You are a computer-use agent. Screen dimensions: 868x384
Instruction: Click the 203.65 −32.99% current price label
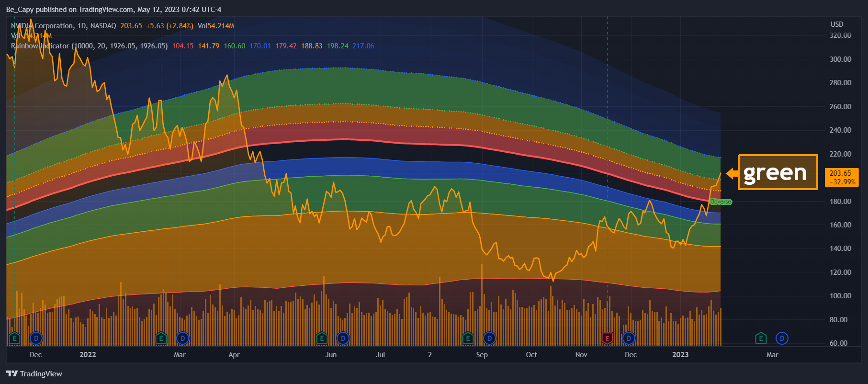coord(842,177)
